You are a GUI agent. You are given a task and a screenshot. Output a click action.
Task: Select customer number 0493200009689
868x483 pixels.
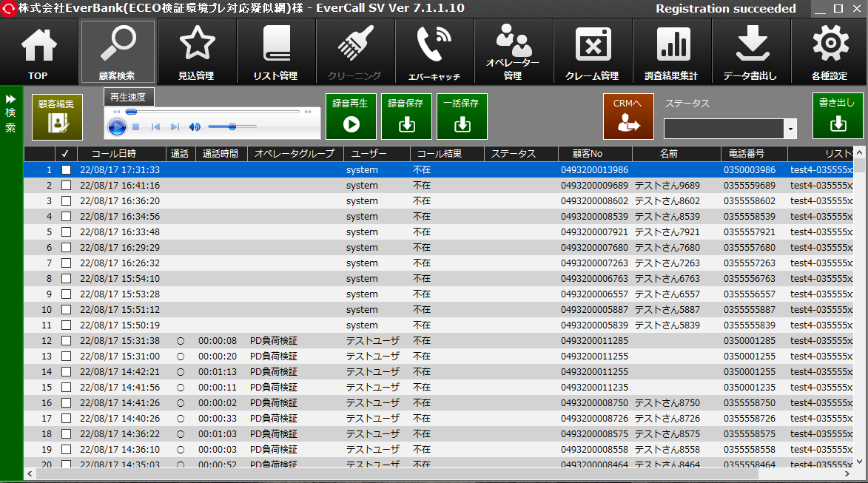click(594, 186)
